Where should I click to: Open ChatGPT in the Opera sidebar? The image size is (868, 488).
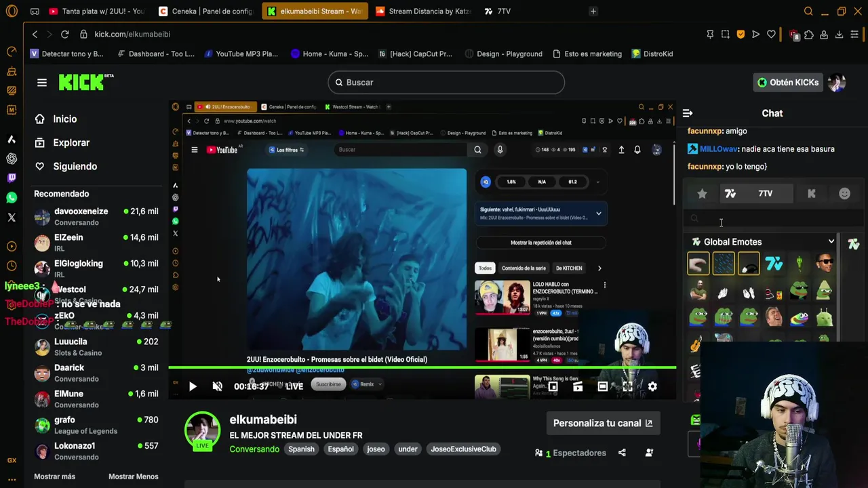(12, 159)
